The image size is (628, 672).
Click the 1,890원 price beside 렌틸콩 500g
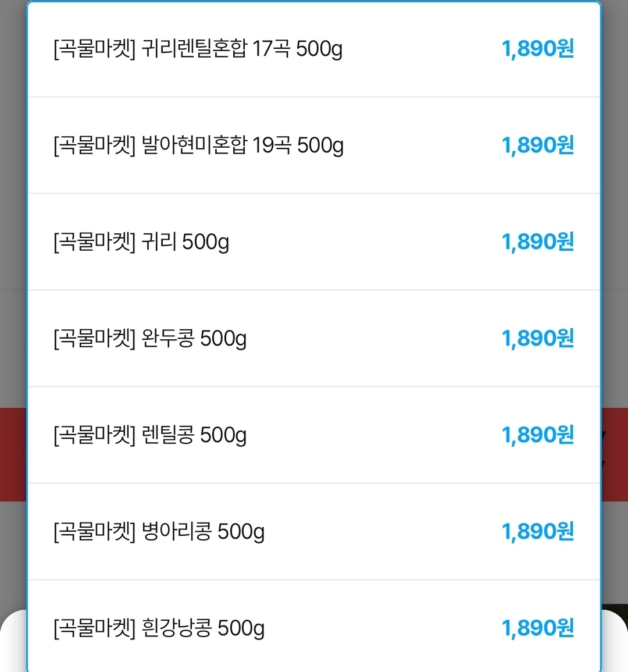point(538,435)
